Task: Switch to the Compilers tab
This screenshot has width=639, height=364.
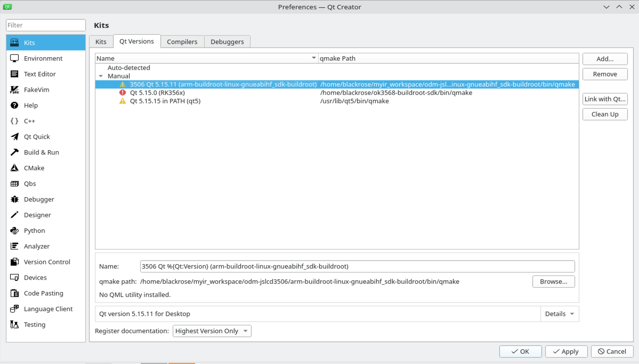Action: pyautogui.click(x=182, y=42)
